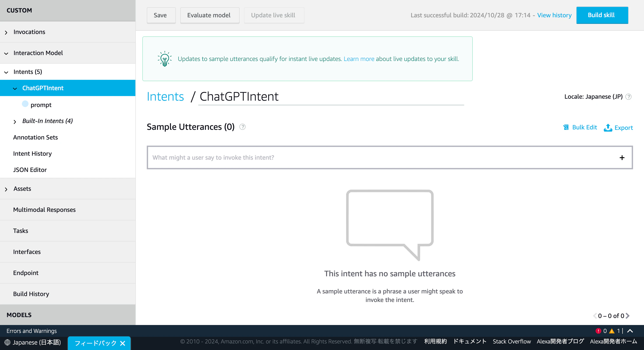The width and height of the screenshot is (644, 350).
Task: Open the Stack Overflow link
Action: [x=511, y=341]
